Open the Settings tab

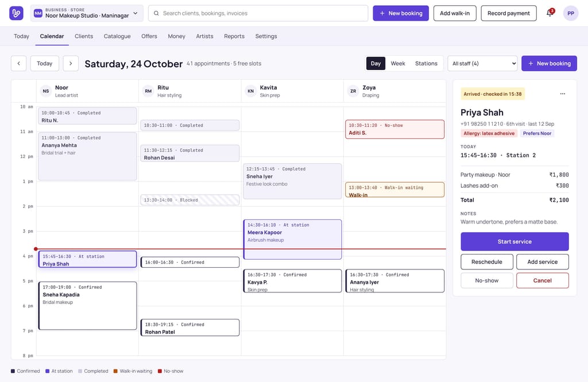coord(266,36)
